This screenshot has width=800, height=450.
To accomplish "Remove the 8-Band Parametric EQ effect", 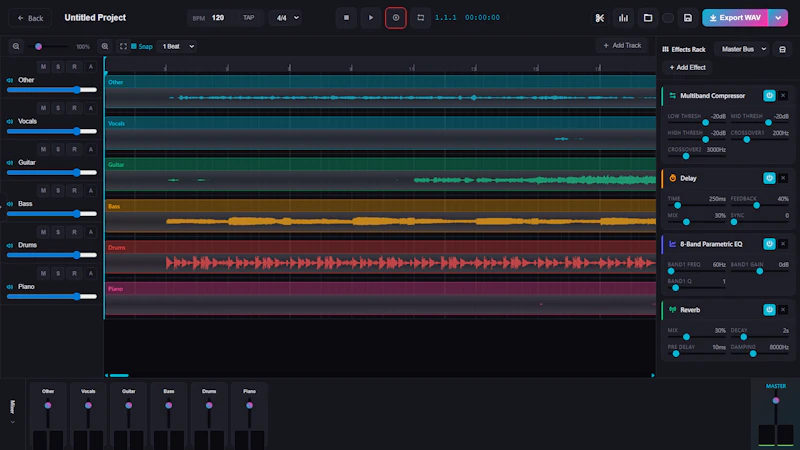I will point(783,244).
